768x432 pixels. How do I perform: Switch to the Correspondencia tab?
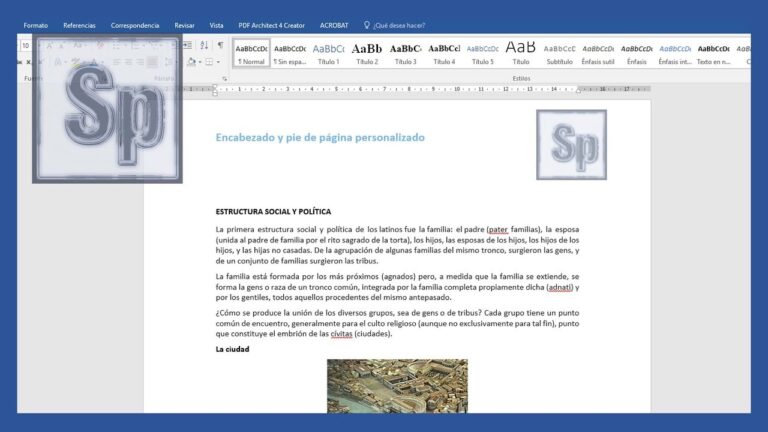coord(135,25)
